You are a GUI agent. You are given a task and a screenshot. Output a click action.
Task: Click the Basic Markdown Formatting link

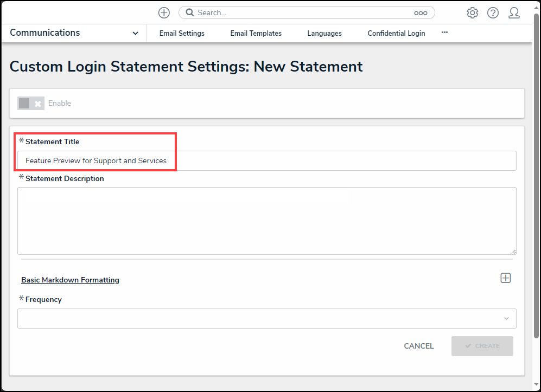[x=70, y=280]
